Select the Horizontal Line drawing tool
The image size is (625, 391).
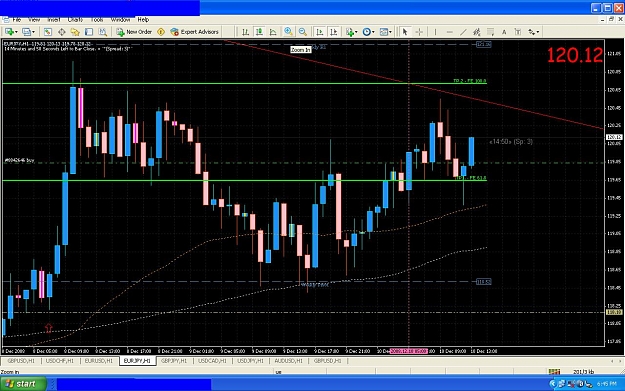coord(449,32)
